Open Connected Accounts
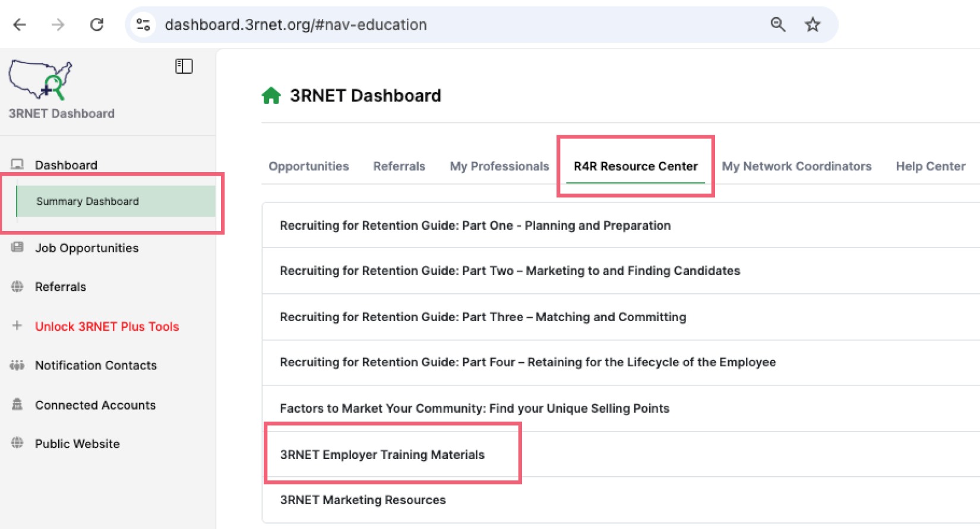This screenshot has width=980, height=529. click(95, 405)
